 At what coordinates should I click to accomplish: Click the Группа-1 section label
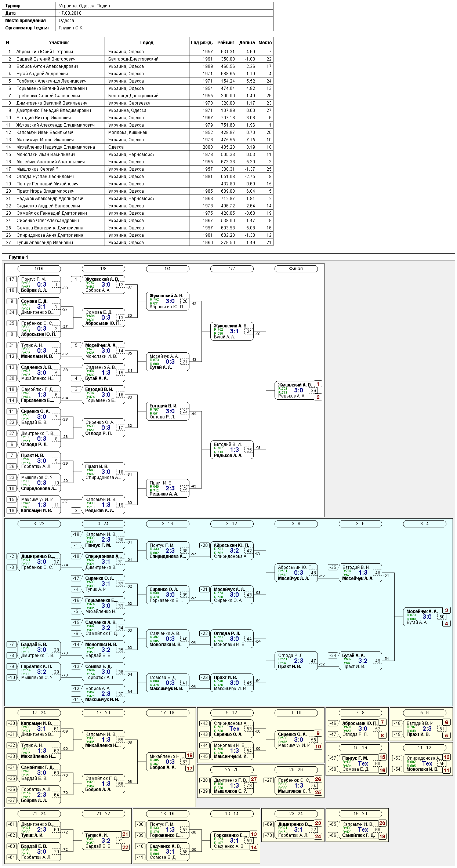pos(18,257)
